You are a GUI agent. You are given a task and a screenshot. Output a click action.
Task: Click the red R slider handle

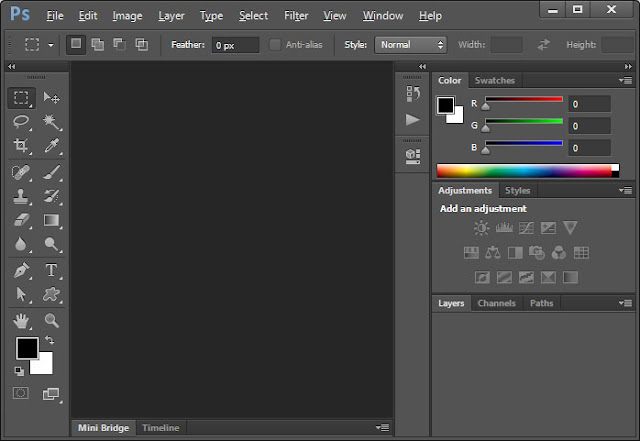(485, 107)
